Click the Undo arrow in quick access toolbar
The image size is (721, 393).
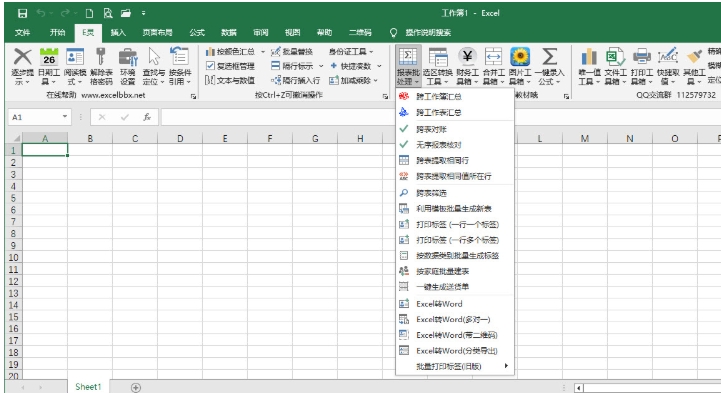tap(41, 13)
